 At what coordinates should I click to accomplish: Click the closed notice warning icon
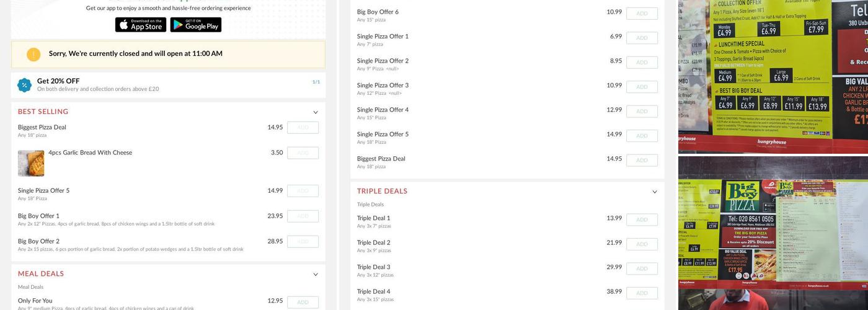(x=33, y=55)
